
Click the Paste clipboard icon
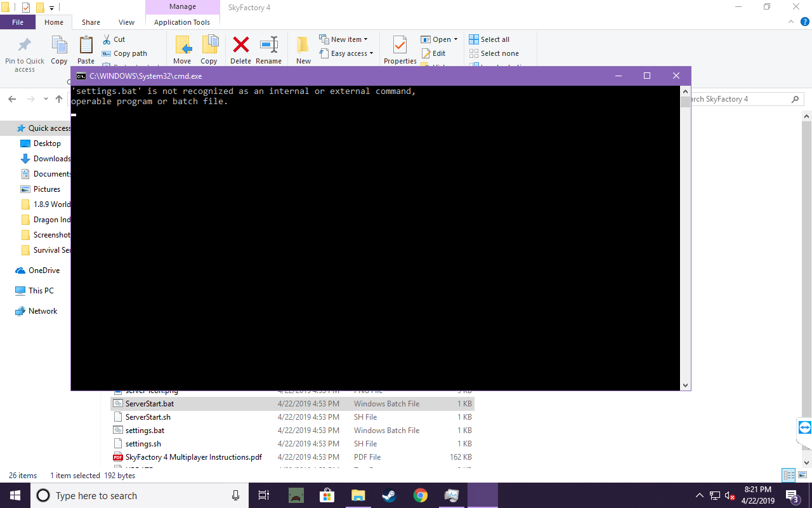pos(86,45)
